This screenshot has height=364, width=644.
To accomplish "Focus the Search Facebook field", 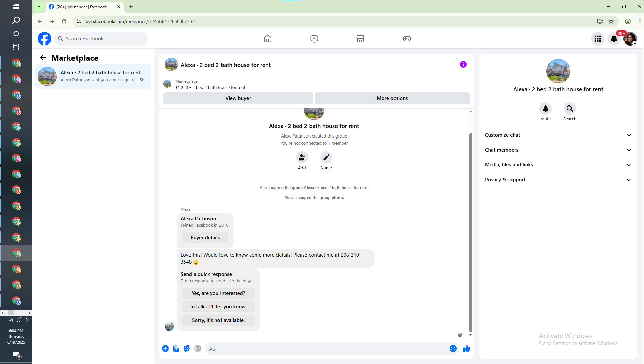I will (101, 39).
